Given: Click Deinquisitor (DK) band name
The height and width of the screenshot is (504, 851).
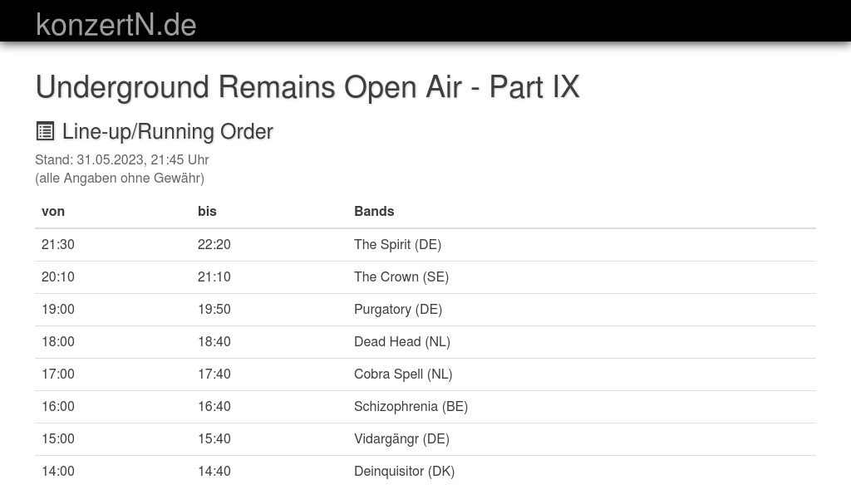Looking at the screenshot, I should pos(404,471).
